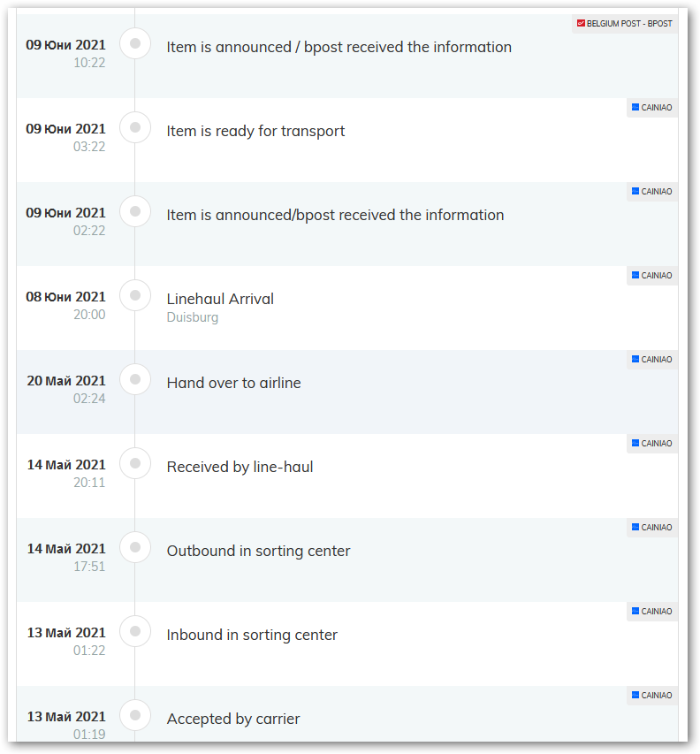The height and width of the screenshot is (754, 700).
Task: Click the 'Duisburg' location text
Action: pos(192,317)
